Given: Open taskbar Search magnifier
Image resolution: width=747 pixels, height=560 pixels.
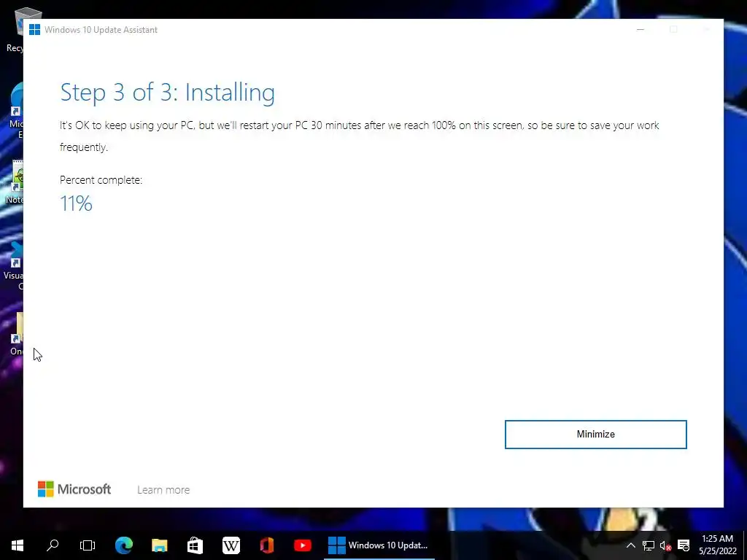Looking at the screenshot, I should tap(53, 545).
